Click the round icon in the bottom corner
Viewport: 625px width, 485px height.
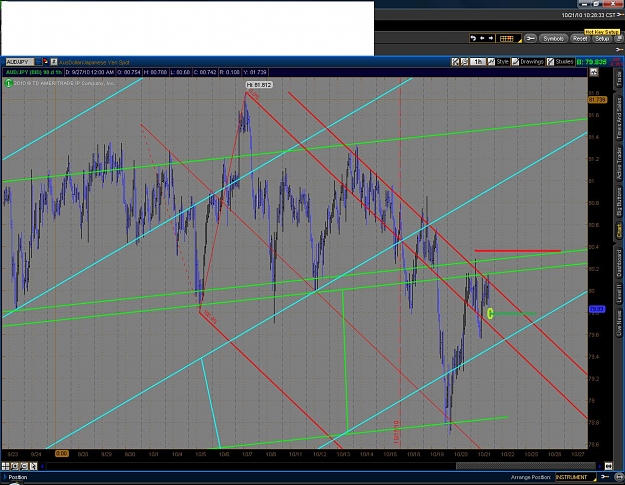coord(617,477)
